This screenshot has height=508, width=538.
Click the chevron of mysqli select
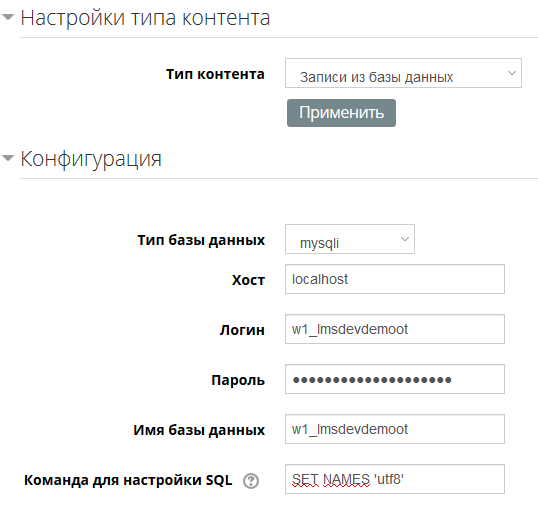[x=405, y=239]
